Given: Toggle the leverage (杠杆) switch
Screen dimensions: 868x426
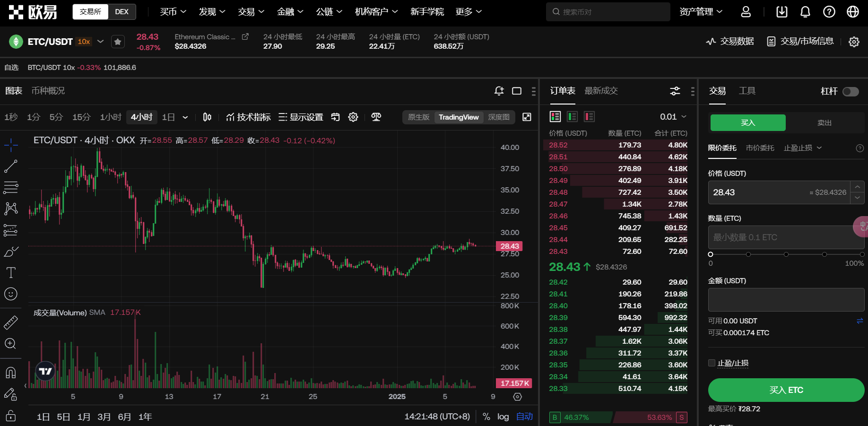Looking at the screenshot, I should [x=851, y=92].
